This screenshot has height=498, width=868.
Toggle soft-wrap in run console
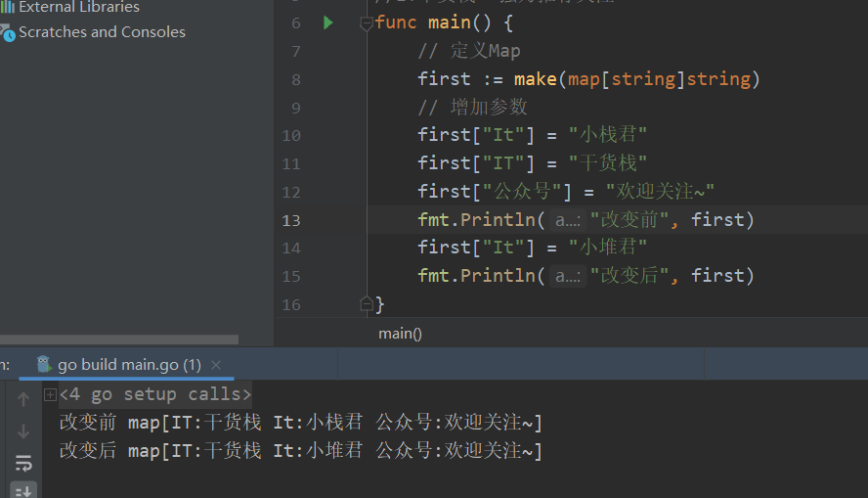[x=23, y=463]
